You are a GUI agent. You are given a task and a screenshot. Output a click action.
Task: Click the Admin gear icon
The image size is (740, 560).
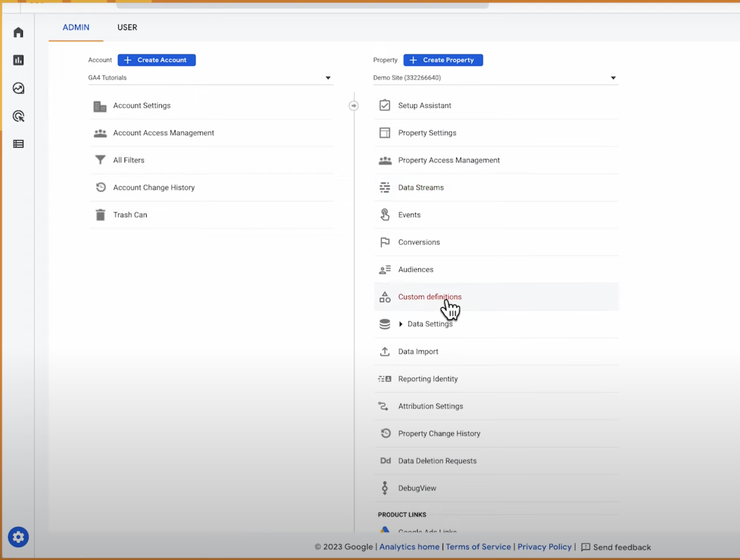click(x=18, y=537)
